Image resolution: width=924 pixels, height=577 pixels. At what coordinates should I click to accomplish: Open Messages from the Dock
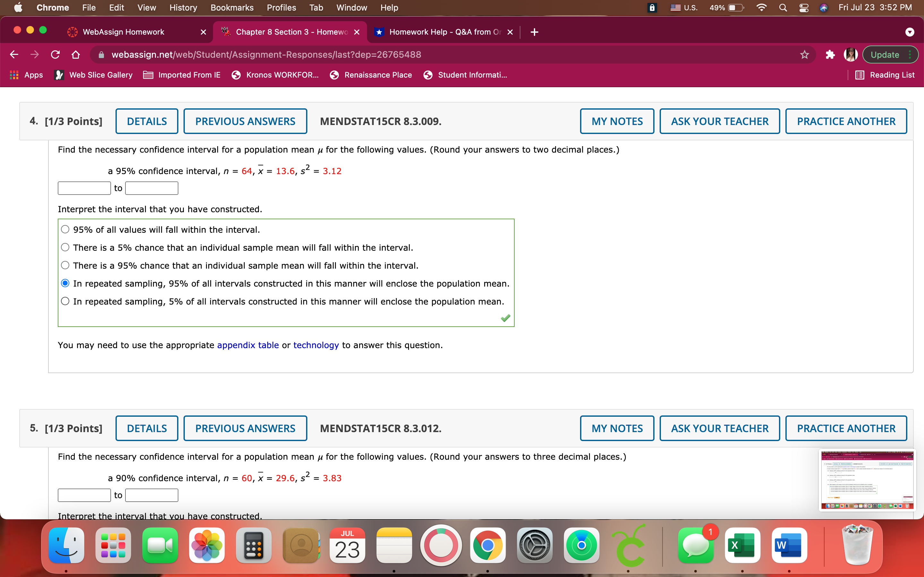tap(696, 545)
